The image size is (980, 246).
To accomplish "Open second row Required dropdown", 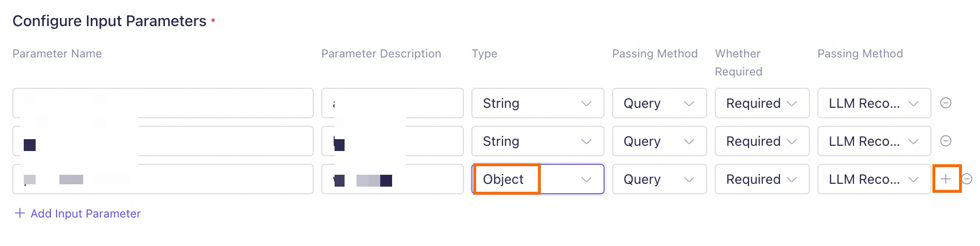I will coord(762,141).
